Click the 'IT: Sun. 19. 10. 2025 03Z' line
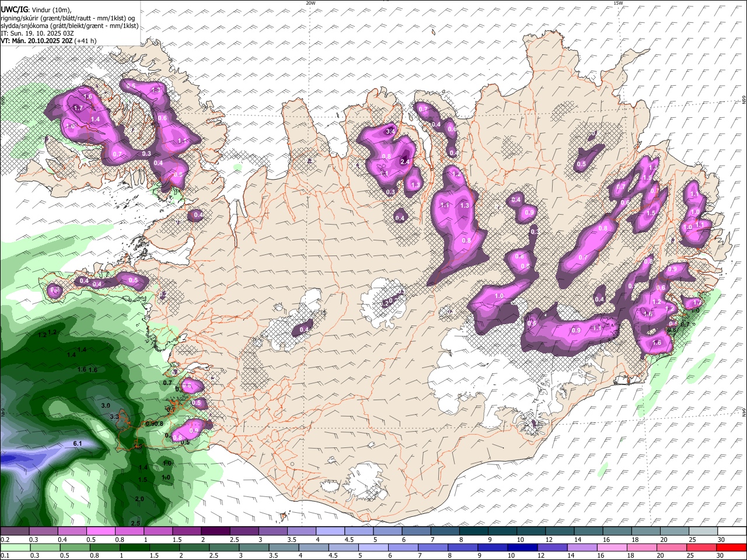Image resolution: width=747 pixels, height=560 pixels. (37, 33)
